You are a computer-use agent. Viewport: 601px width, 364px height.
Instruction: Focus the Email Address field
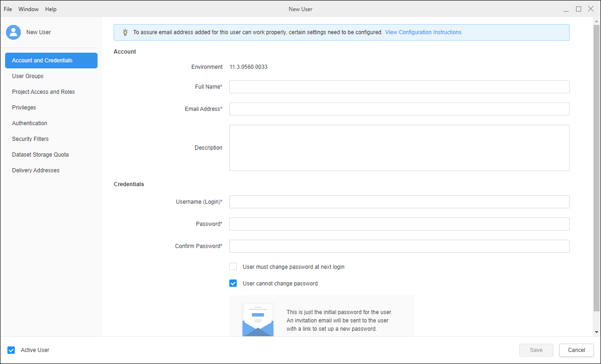[x=399, y=109]
